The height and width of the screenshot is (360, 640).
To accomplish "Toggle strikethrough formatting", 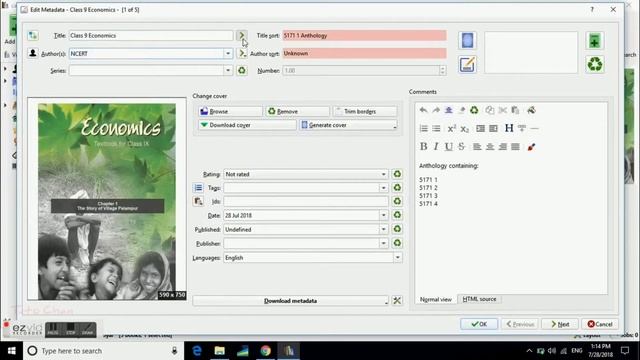I will click(461, 147).
